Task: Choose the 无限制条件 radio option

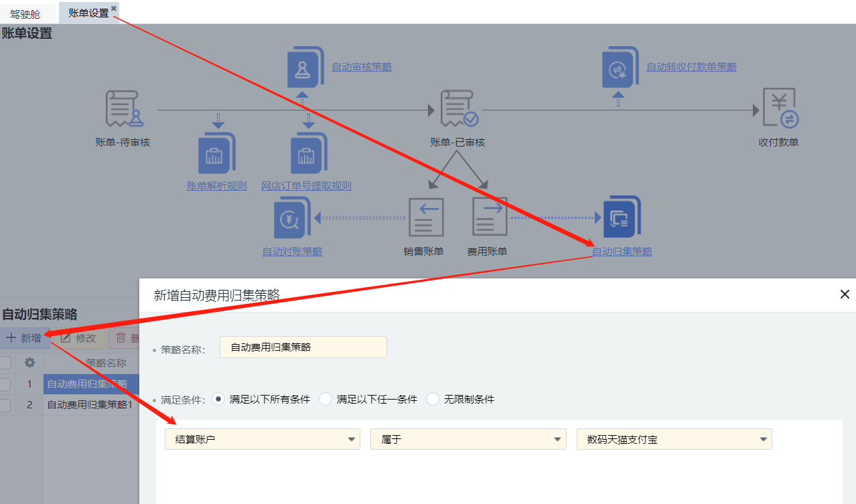Action: point(433,399)
